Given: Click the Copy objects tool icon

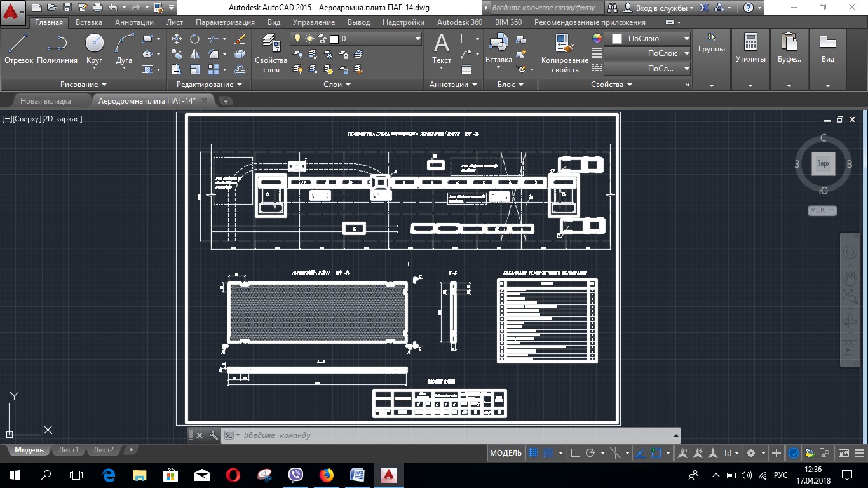Looking at the screenshot, I should [177, 54].
